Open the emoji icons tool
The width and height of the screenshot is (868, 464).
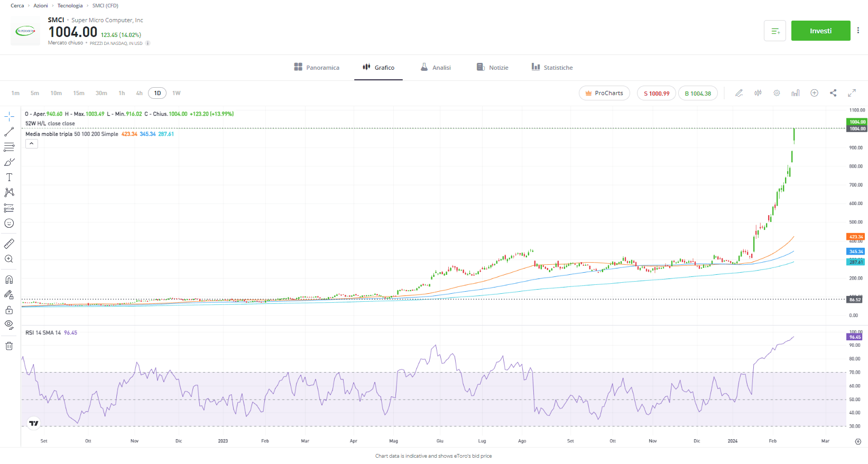coord(9,223)
